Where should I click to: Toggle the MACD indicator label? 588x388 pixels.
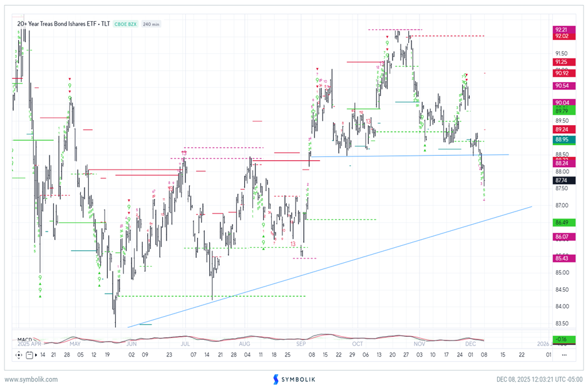24,339
